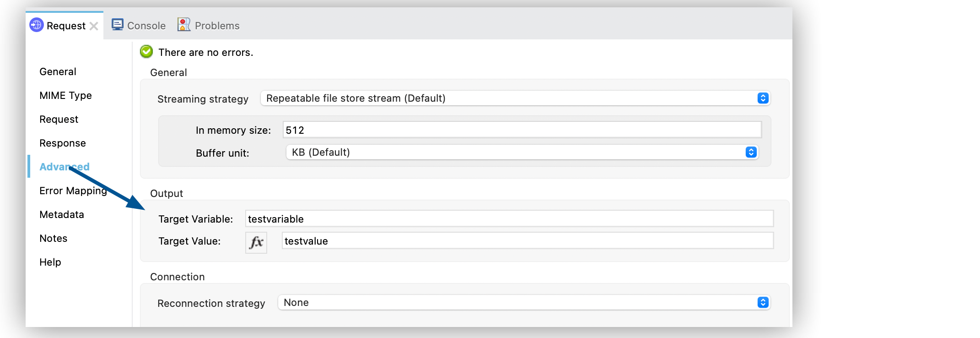Screen dimensions: 980x338
Task: Click the Target Variable text field
Action: pos(509,219)
